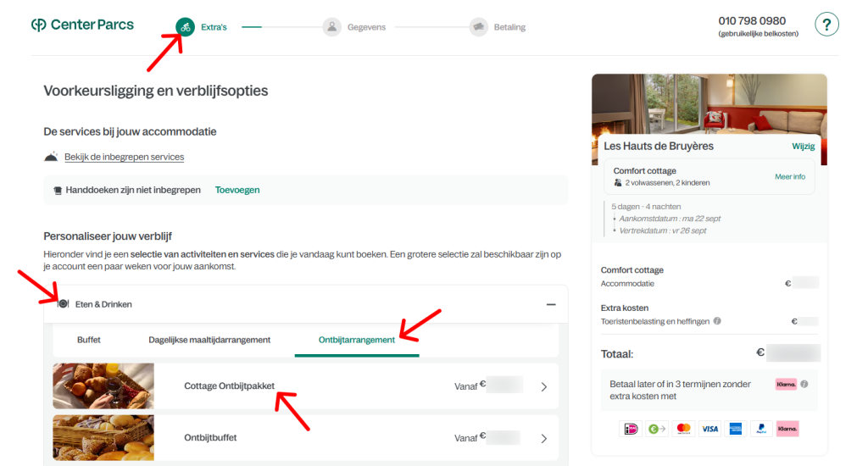Click the green Bancontact-style payment logo

(x=657, y=429)
